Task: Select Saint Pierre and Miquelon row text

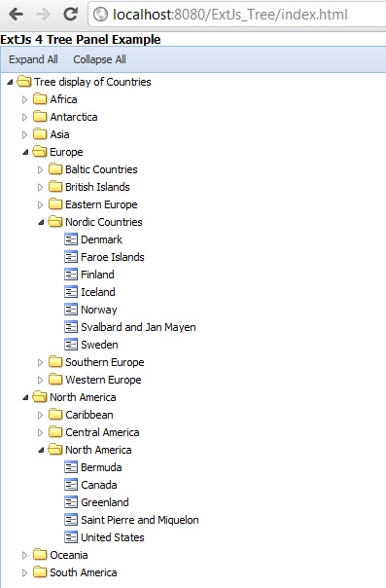Action: click(140, 520)
